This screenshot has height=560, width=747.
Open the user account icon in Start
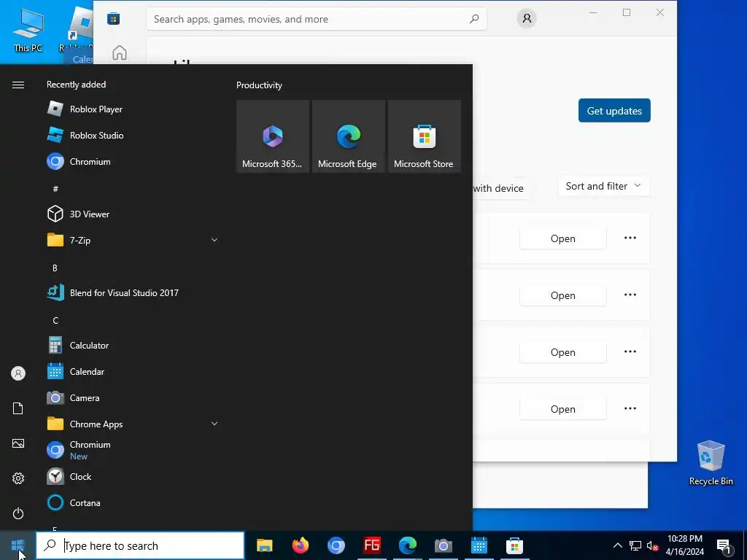(18, 373)
